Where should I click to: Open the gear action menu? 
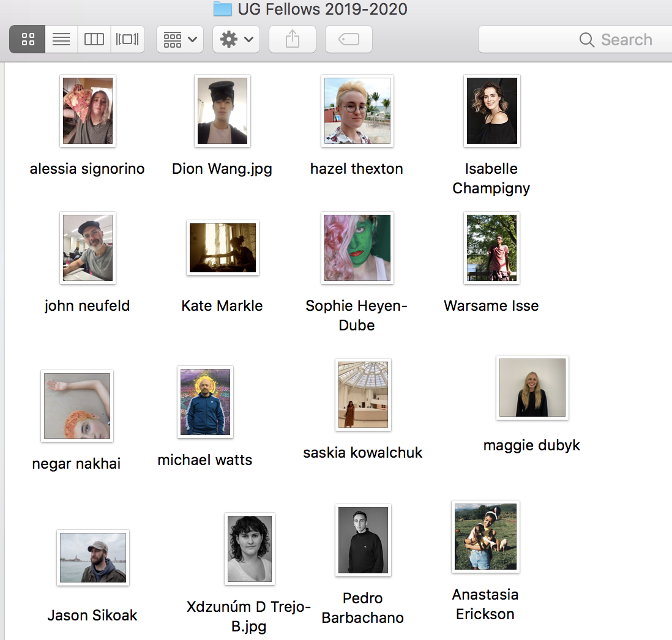tap(236, 40)
